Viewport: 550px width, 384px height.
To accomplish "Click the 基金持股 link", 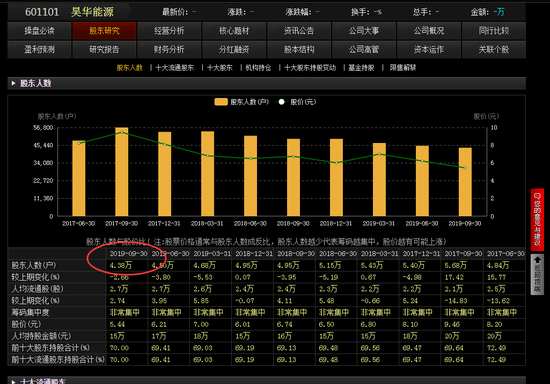I will click(x=361, y=68).
